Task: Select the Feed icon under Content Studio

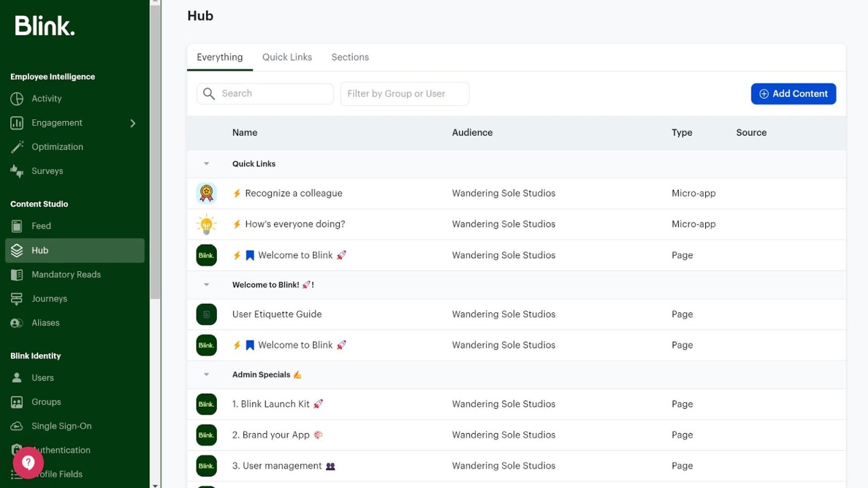Action: click(18, 225)
